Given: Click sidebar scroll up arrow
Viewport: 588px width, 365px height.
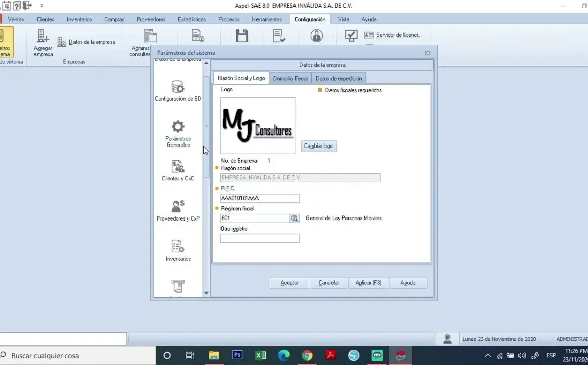Looking at the screenshot, I should 206,63.
